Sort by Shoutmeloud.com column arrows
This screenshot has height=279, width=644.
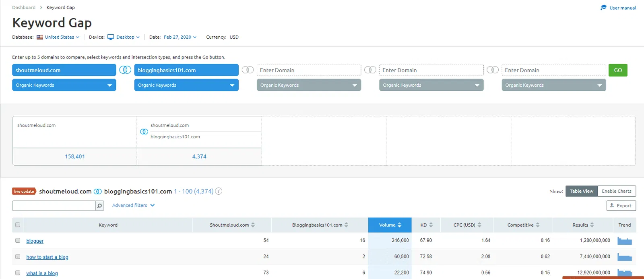(x=253, y=225)
